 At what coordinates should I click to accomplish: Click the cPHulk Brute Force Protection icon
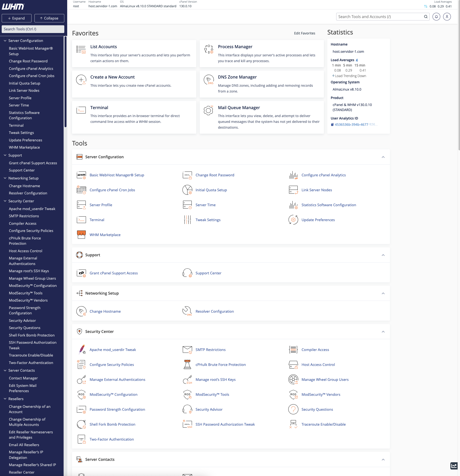coord(187,364)
